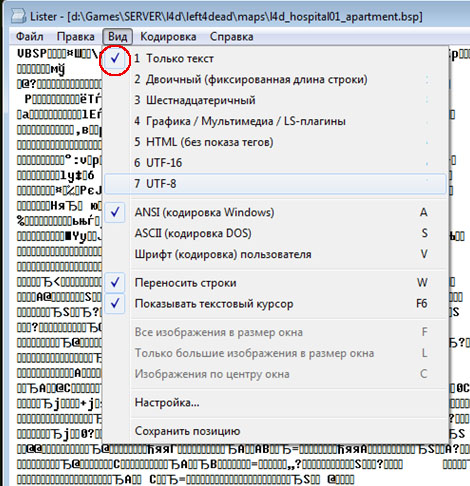Open the Файл menu

click(30, 36)
